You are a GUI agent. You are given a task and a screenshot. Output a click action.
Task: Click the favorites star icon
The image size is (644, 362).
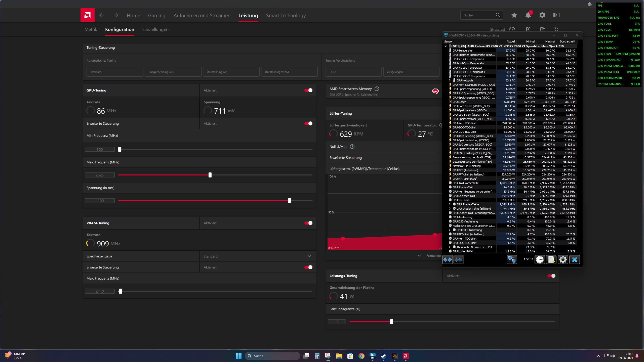(514, 15)
